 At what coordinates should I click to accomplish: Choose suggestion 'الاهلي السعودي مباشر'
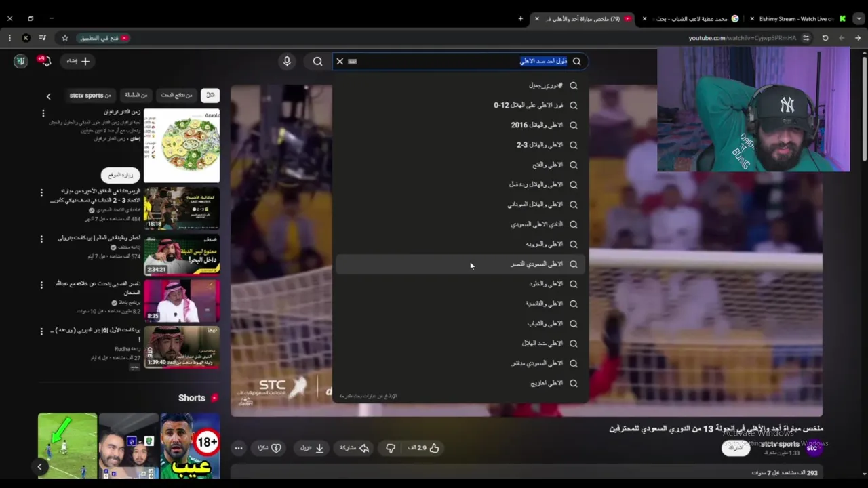(461, 363)
